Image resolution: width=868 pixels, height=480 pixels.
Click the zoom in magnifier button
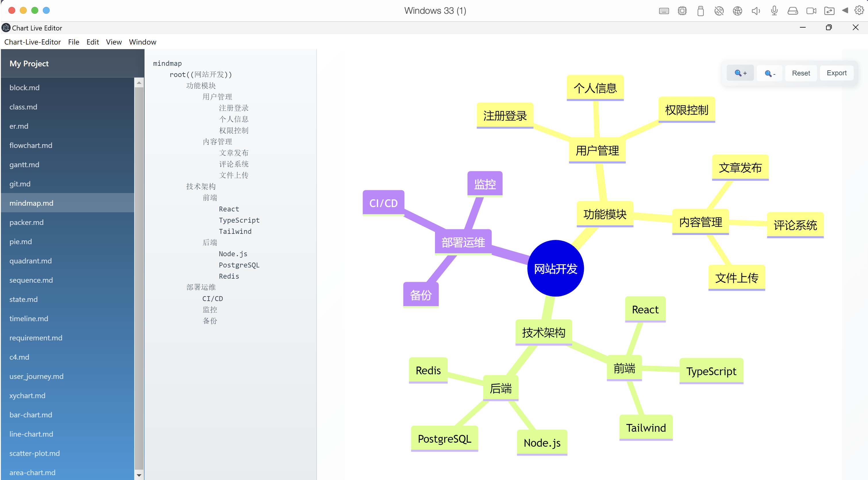[x=740, y=73]
